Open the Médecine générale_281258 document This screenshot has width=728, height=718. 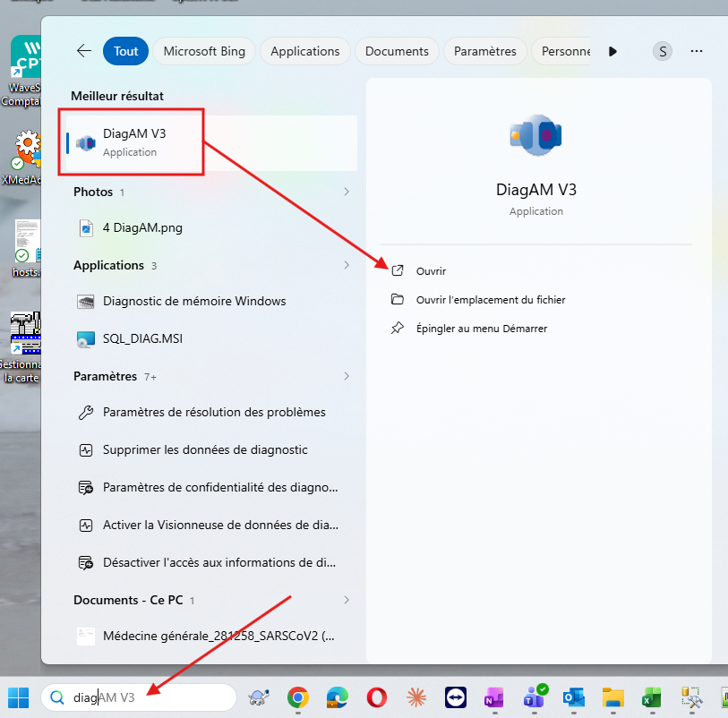pos(211,636)
